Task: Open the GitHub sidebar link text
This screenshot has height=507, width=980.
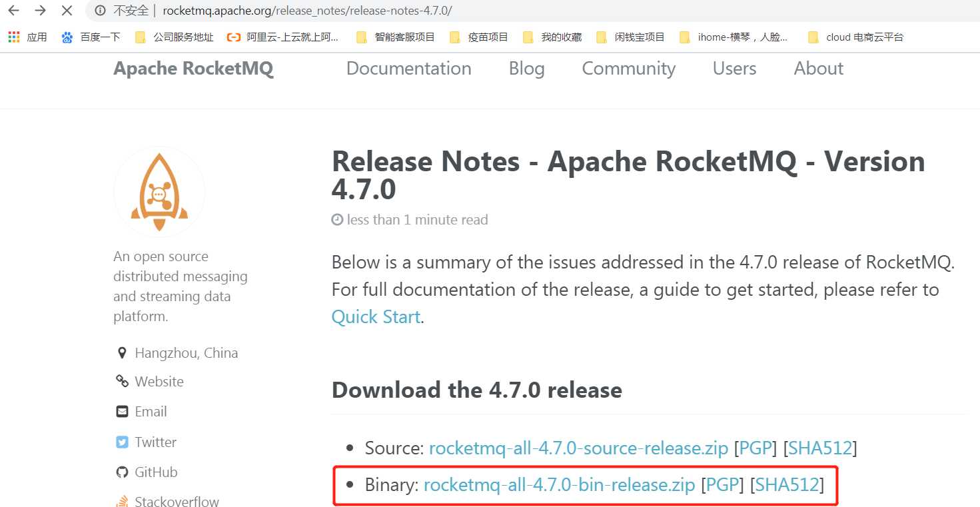Action: pyautogui.click(x=156, y=472)
